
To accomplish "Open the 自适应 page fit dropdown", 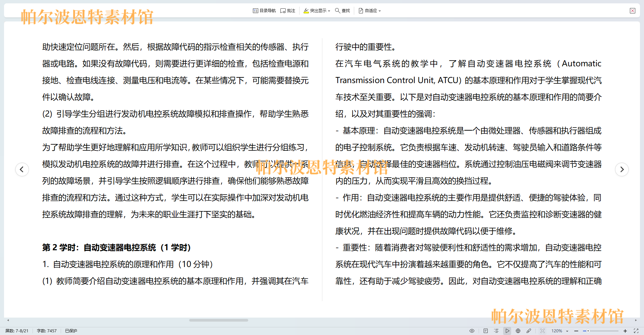I will pos(370,11).
